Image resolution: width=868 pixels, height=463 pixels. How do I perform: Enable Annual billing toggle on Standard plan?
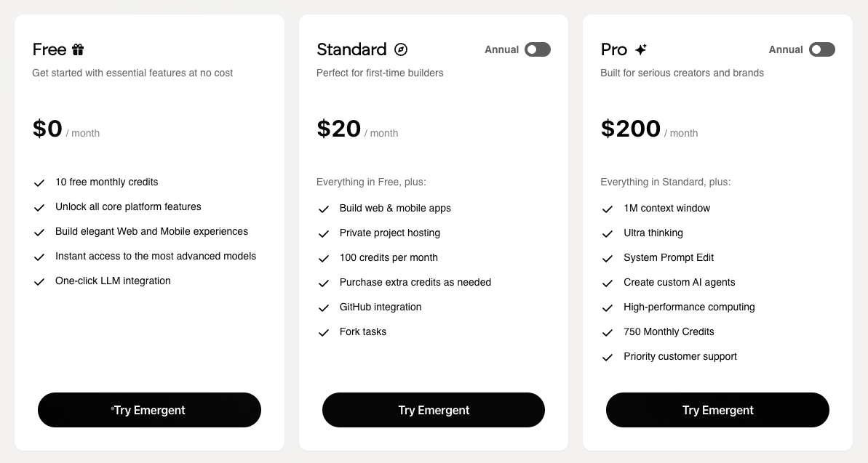(538, 49)
